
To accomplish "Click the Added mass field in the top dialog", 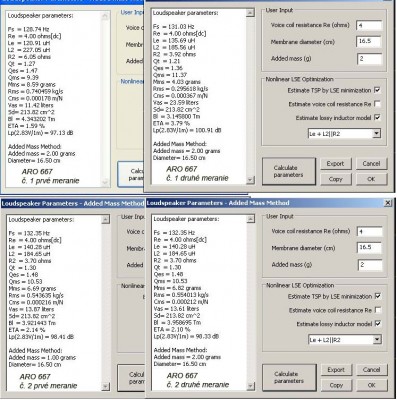I will 369,59.
